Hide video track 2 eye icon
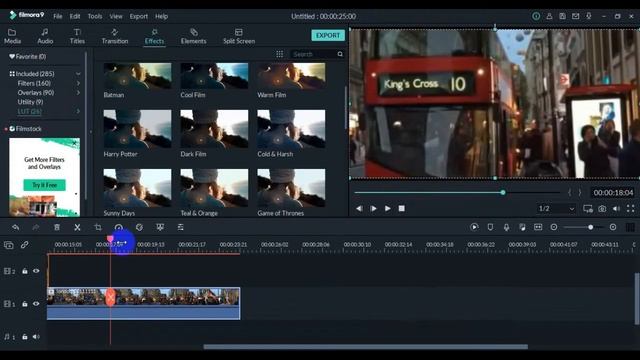640x360 pixels. 36,271
